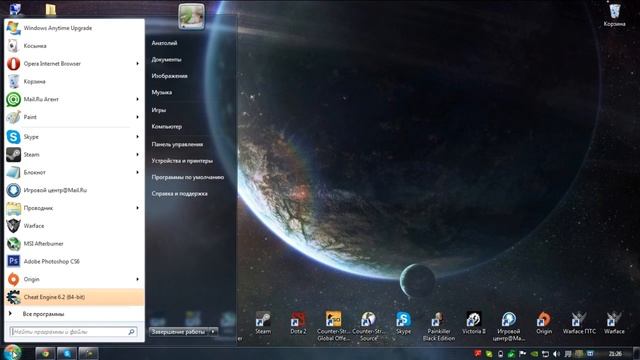Open the Анатолий user folder
The width and height of the screenshot is (640, 360).
pos(164,43)
